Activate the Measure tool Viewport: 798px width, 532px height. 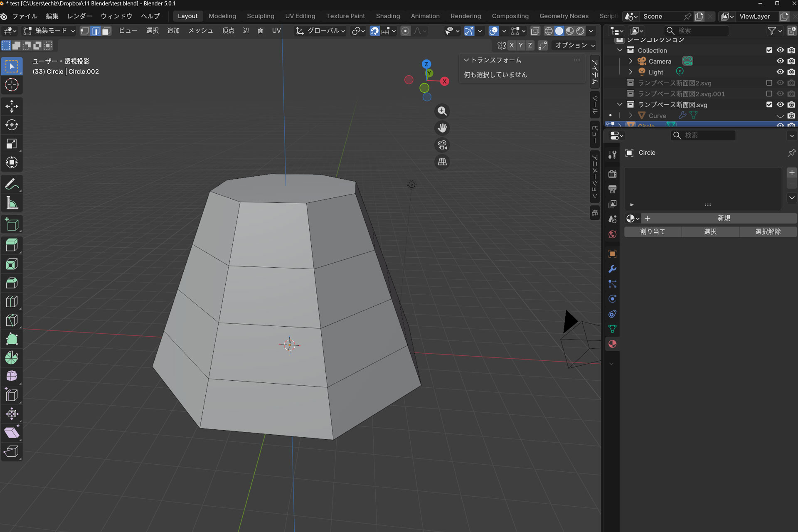click(x=12, y=203)
